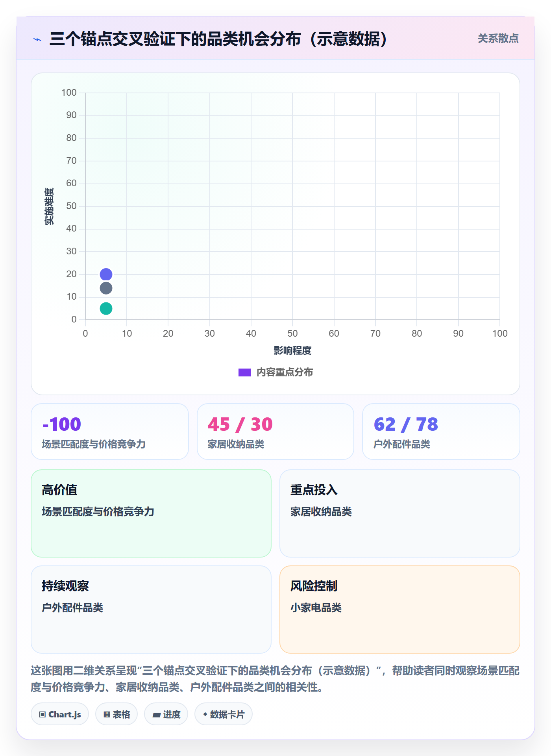The height and width of the screenshot is (756, 551).
Task: Toggle the 内容重点分布 legend label
Action: pos(285,372)
